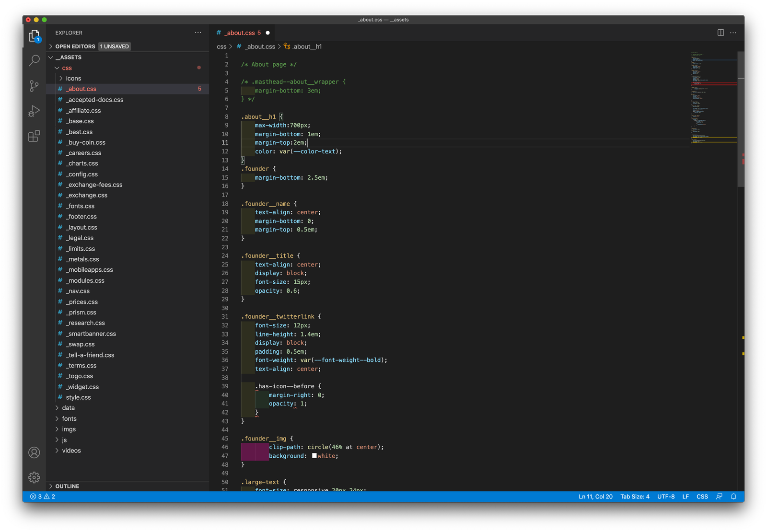This screenshot has height=532, width=767.
Task: Open the Accounts menu icon
Action: [34, 452]
